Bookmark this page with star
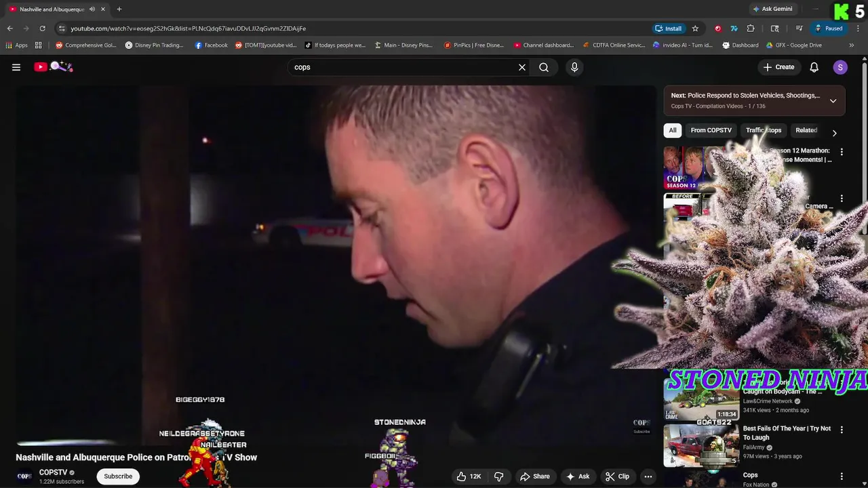868x488 pixels. tap(695, 28)
